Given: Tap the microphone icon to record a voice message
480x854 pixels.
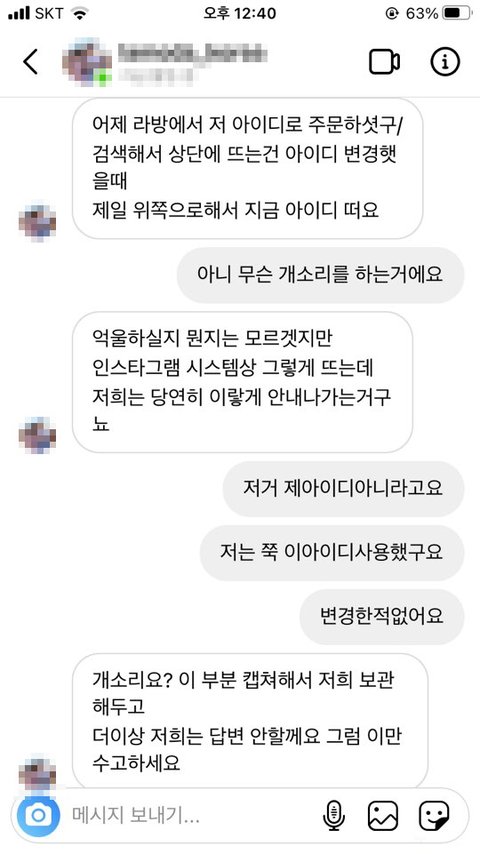Looking at the screenshot, I should [333, 815].
